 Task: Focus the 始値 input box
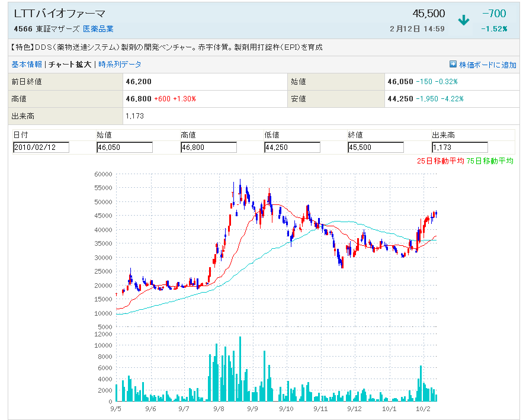click(124, 148)
